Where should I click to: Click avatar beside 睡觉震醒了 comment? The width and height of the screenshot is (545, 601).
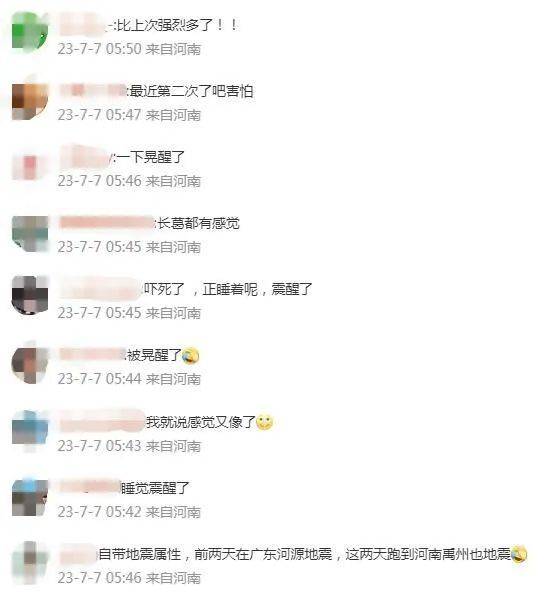[x=30, y=497]
